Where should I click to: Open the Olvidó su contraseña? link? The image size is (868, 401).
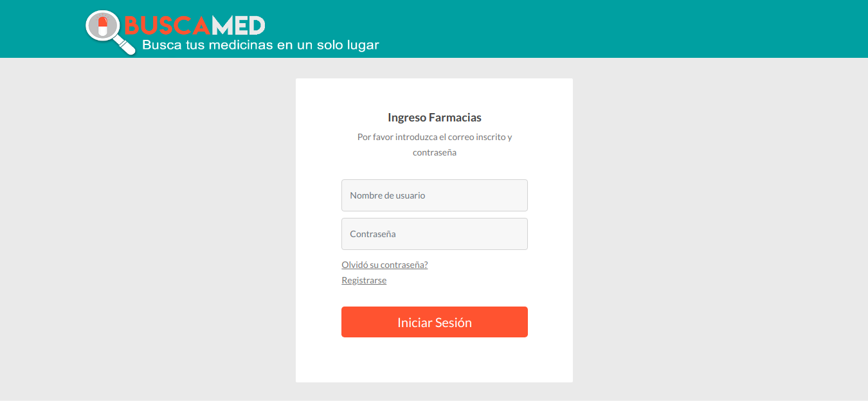click(x=384, y=265)
